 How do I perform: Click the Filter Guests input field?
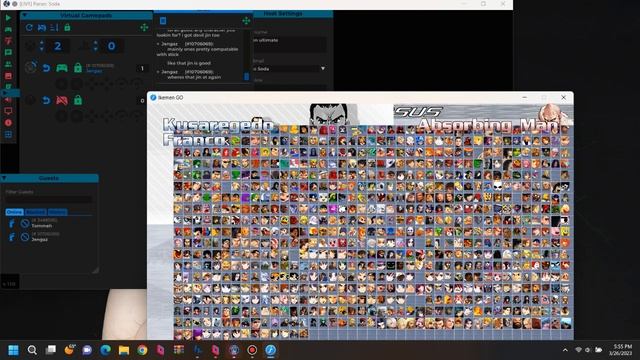pos(48,199)
